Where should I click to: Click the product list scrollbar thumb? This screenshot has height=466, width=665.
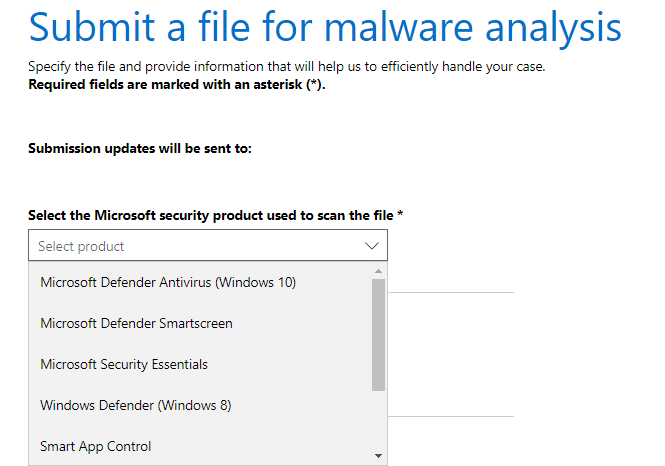pyautogui.click(x=378, y=335)
